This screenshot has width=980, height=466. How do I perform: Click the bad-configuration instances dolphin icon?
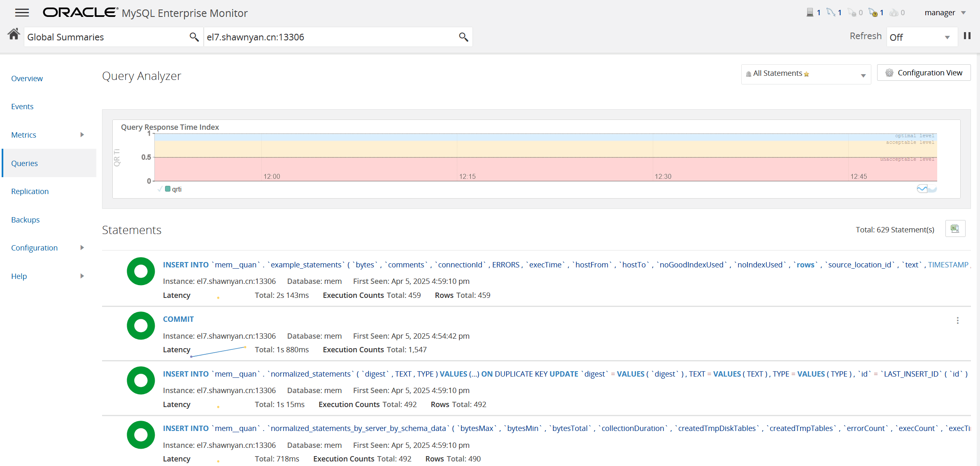pyautogui.click(x=852, y=13)
